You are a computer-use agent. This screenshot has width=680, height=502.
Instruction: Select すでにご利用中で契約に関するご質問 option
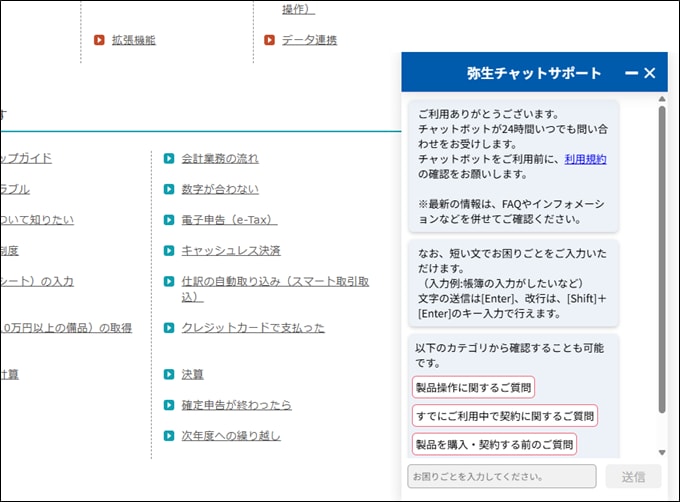point(504,415)
